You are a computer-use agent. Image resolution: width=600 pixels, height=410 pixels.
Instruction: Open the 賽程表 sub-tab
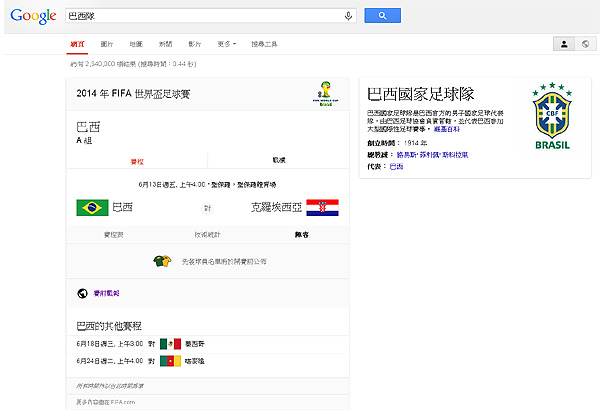point(114,235)
